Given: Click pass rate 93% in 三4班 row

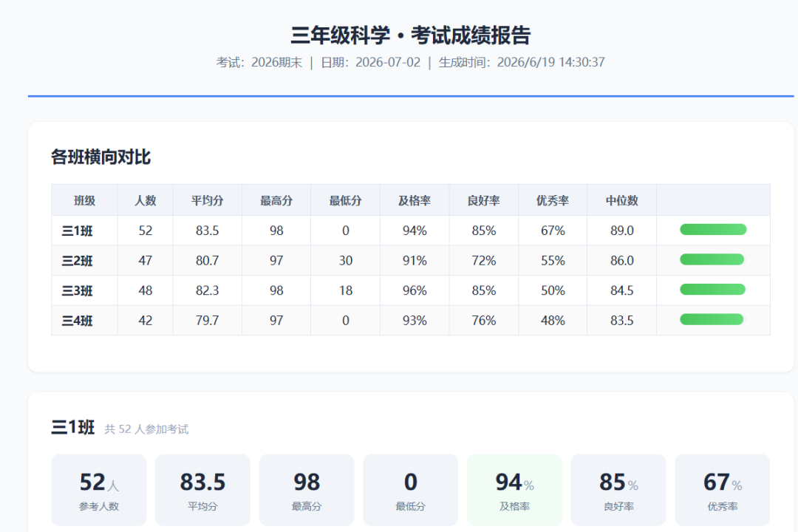Looking at the screenshot, I should (x=415, y=321).
